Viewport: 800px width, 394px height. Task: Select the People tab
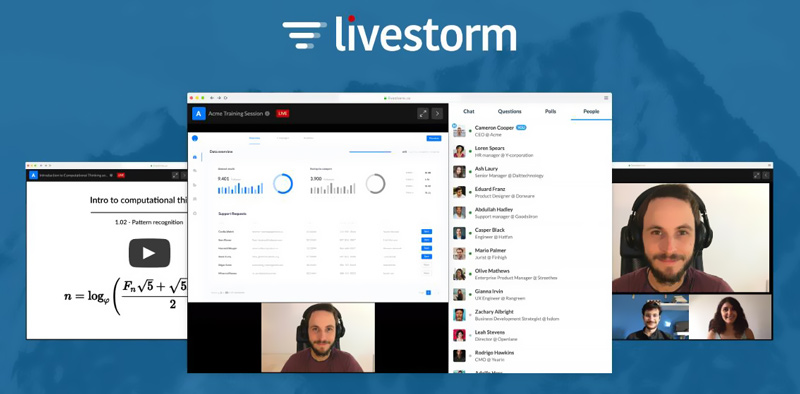coord(591,111)
